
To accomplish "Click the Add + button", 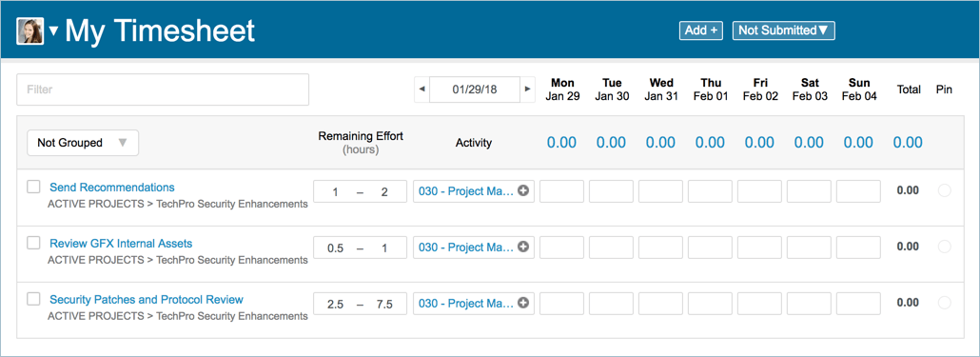I will pos(701,30).
